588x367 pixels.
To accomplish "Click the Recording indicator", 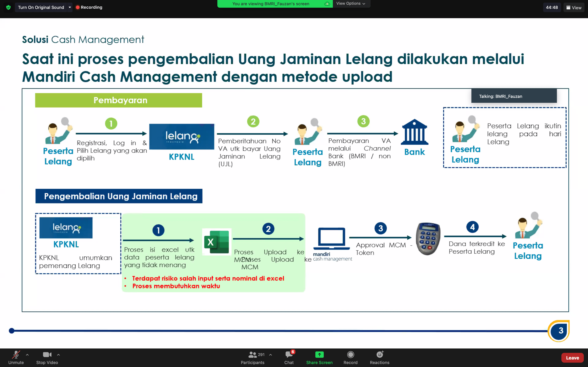I will [x=89, y=7].
